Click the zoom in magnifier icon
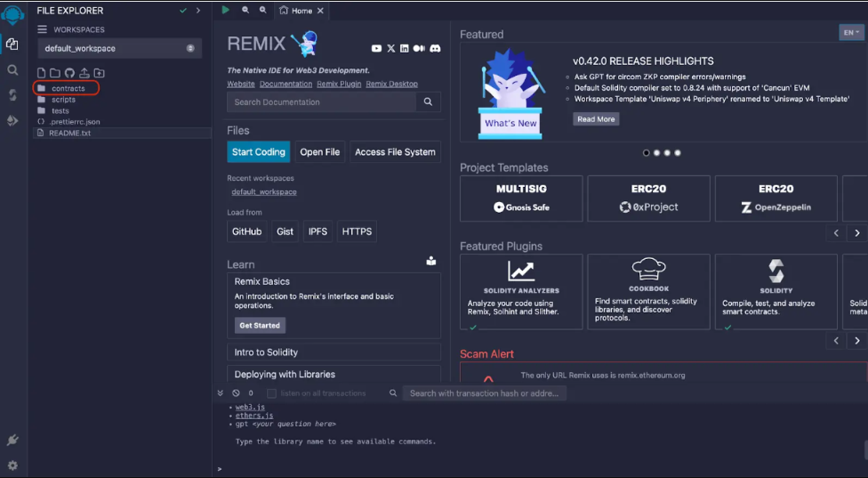This screenshot has width=868, height=478. (263, 10)
